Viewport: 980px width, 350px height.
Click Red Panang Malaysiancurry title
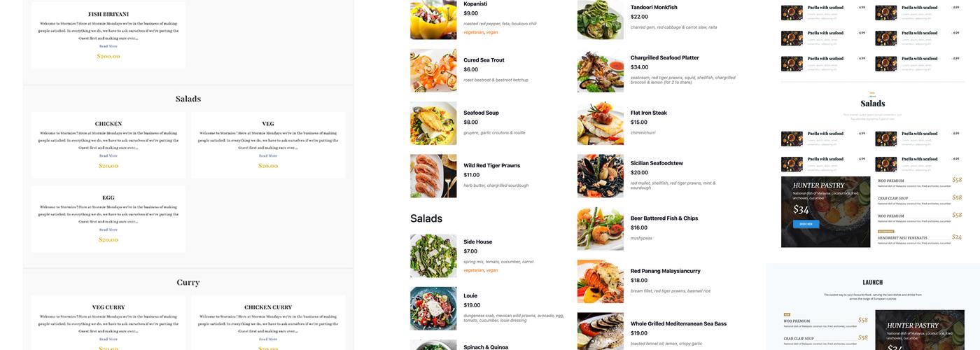(666, 271)
